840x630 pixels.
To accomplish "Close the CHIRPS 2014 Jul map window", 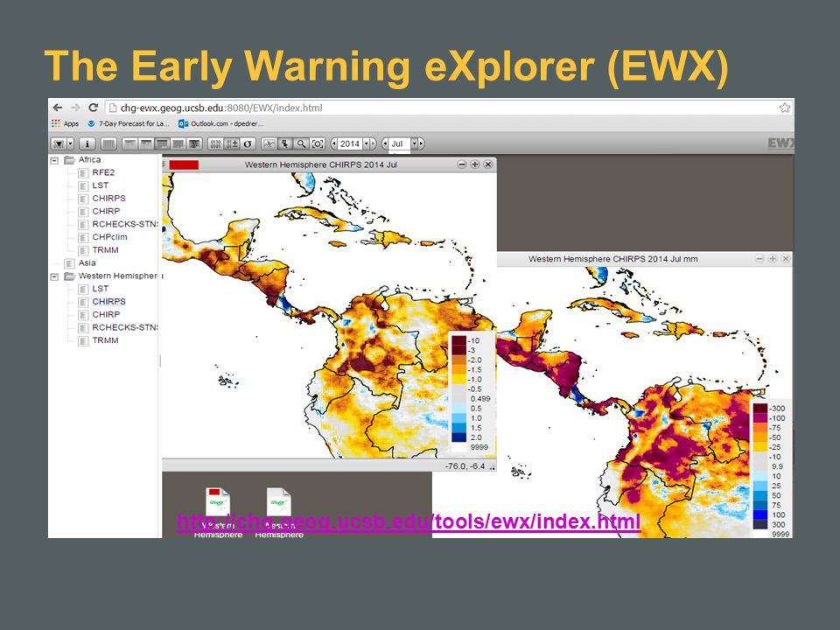I will click(x=488, y=164).
